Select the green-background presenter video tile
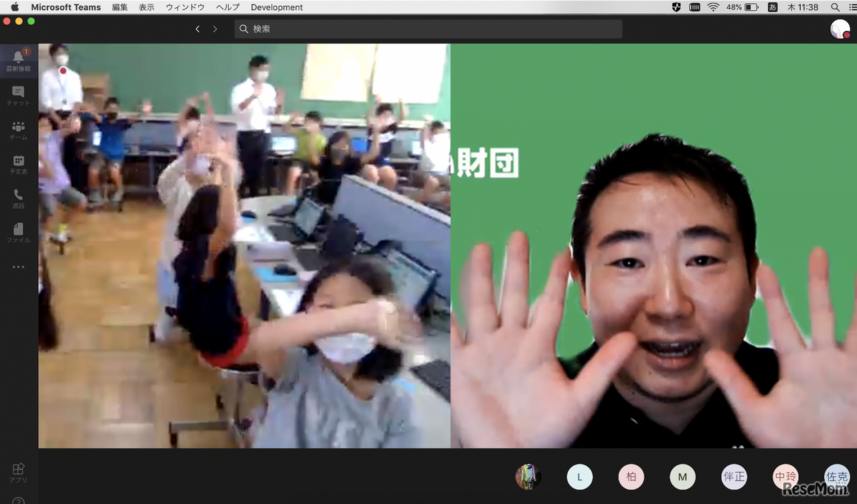Screen dimensions: 857x504 coord(653,246)
